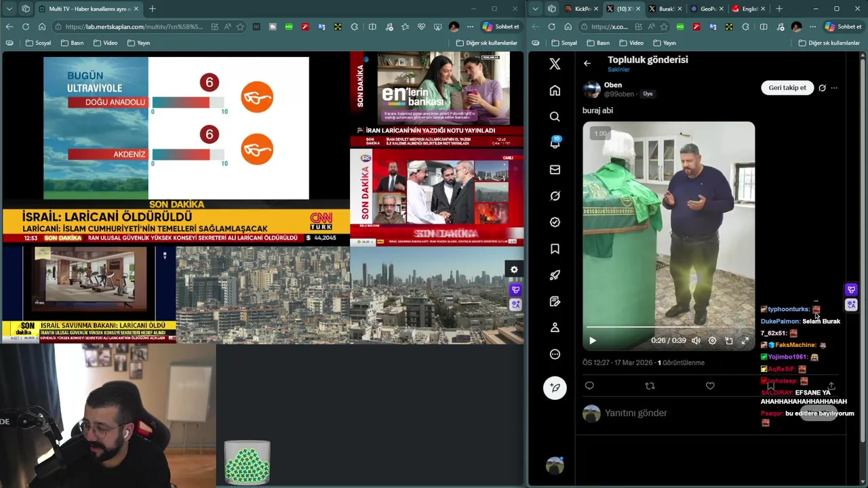Open new tab in left browser window

pyautogui.click(x=153, y=9)
